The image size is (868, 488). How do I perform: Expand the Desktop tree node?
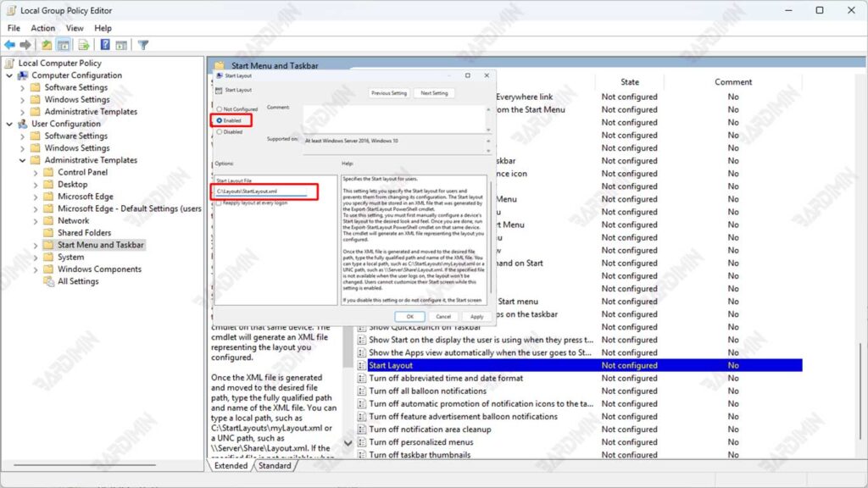tap(36, 185)
